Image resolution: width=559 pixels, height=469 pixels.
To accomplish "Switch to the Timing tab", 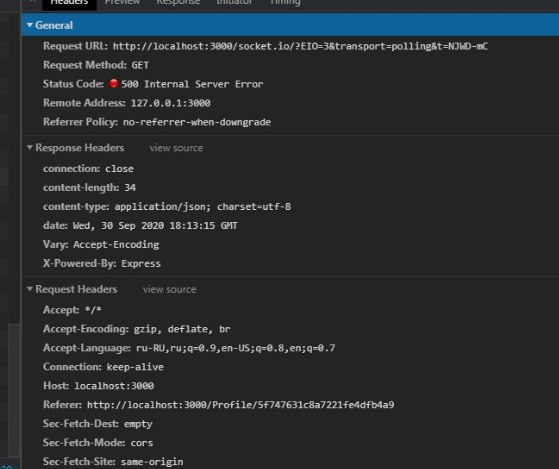I will click(285, 3).
